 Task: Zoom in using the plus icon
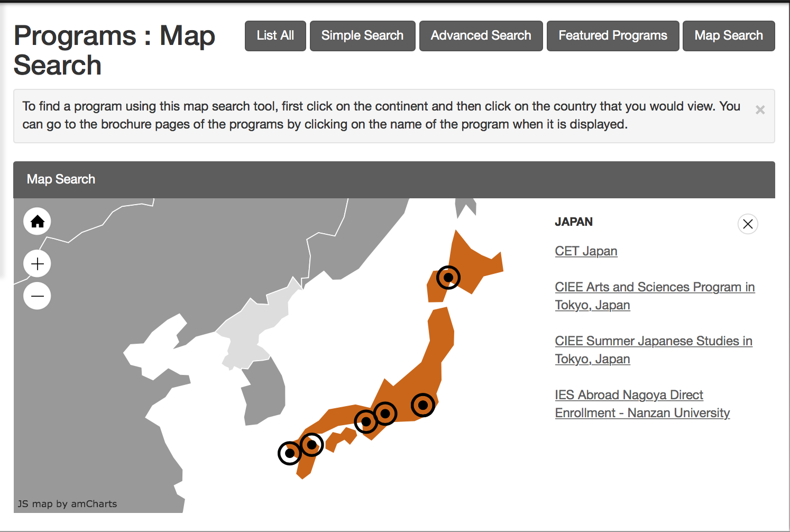[37, 263]
